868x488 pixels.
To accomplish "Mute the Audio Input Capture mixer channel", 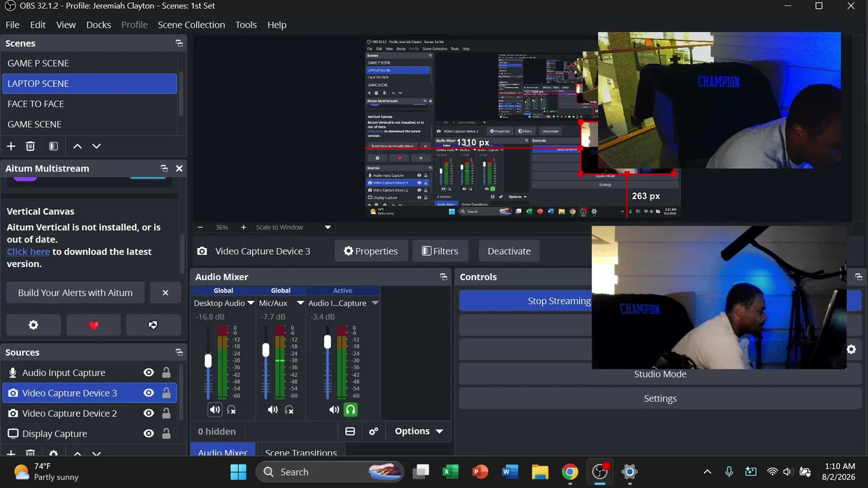I will point(334,409).
